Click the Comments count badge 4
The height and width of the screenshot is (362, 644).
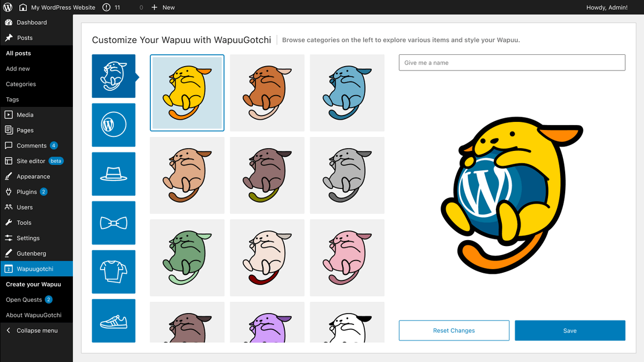pos(54,146)
